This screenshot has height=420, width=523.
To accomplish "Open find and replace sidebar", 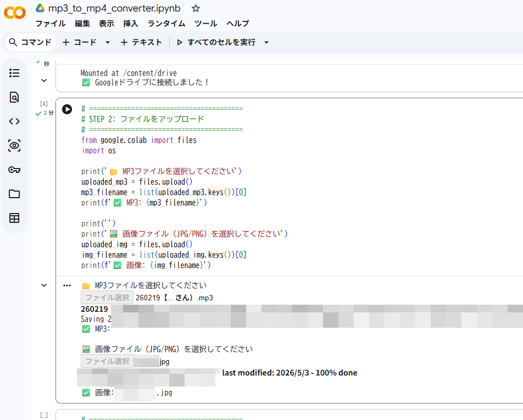I will (14, 97).
